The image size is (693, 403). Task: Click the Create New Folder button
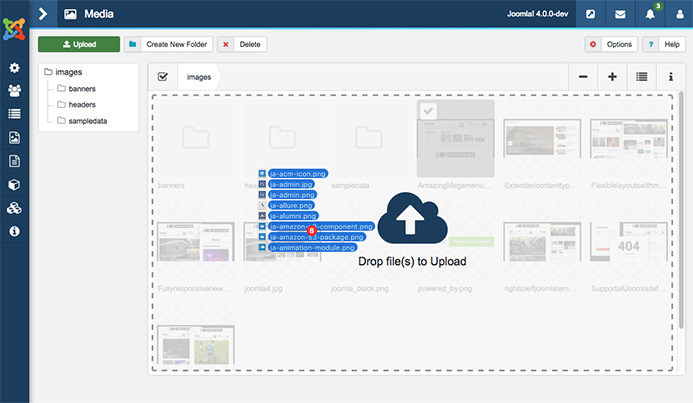pyautogui.click(x=168, y=44)
